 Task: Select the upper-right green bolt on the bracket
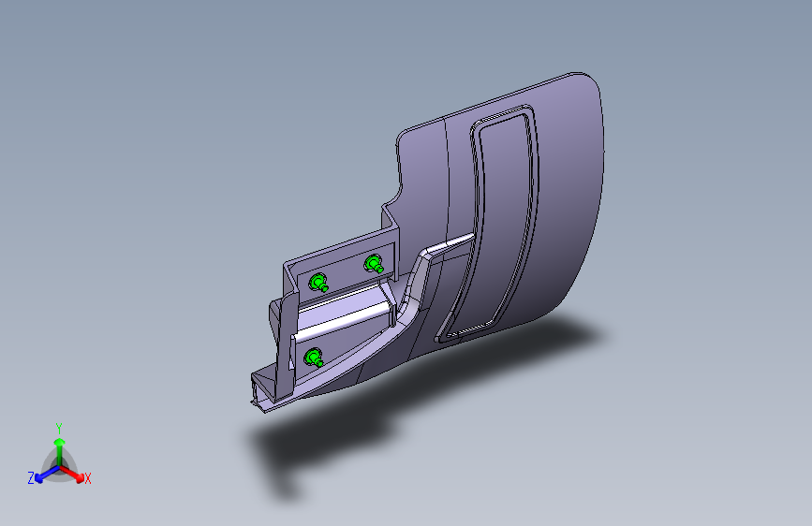[x=375, y=264]
